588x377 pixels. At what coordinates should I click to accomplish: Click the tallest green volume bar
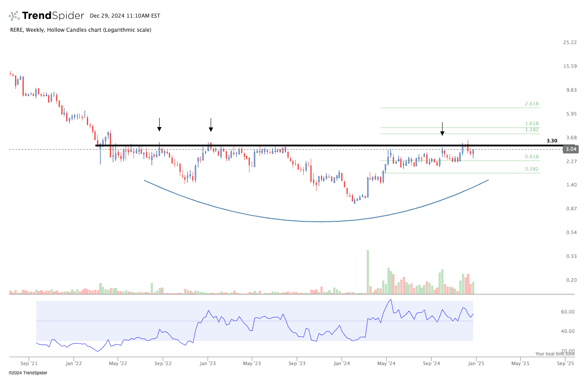pos(368,272)
